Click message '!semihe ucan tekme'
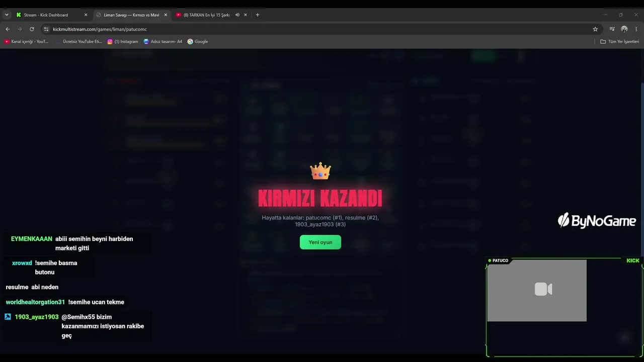 [96, 302]
